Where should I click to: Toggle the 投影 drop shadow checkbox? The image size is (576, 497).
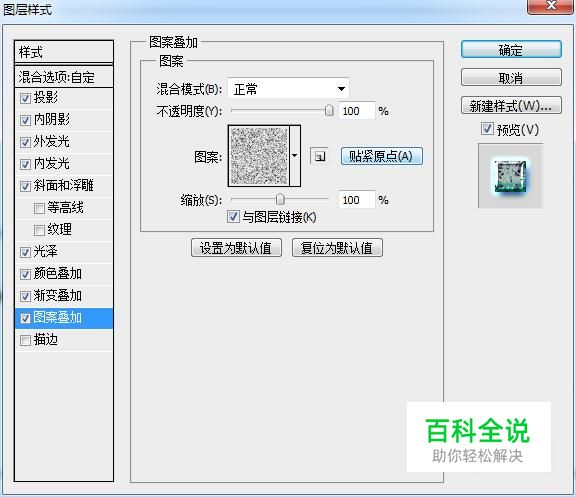pyautogui.click(x=25, y=98)
